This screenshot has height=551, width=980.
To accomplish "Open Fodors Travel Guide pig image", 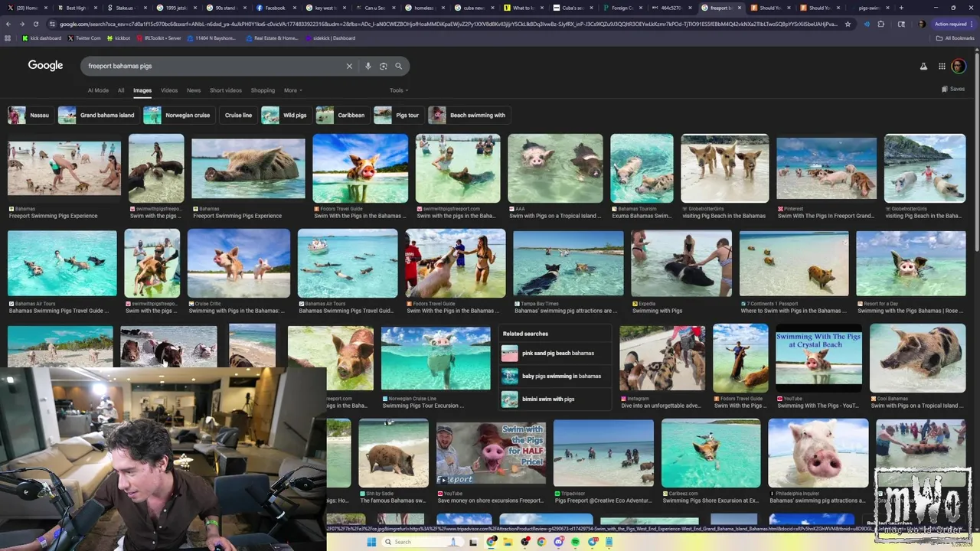I will (360, 168).
